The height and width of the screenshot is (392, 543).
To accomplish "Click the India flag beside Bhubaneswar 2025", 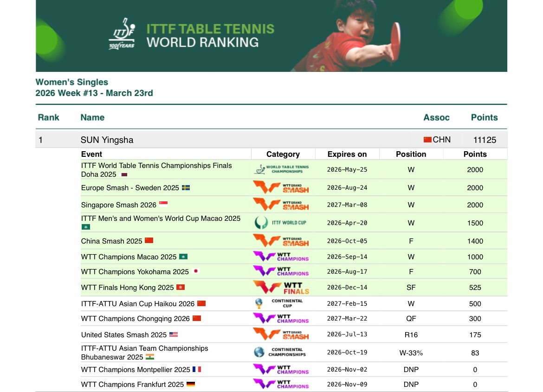I will click(149, 357).
